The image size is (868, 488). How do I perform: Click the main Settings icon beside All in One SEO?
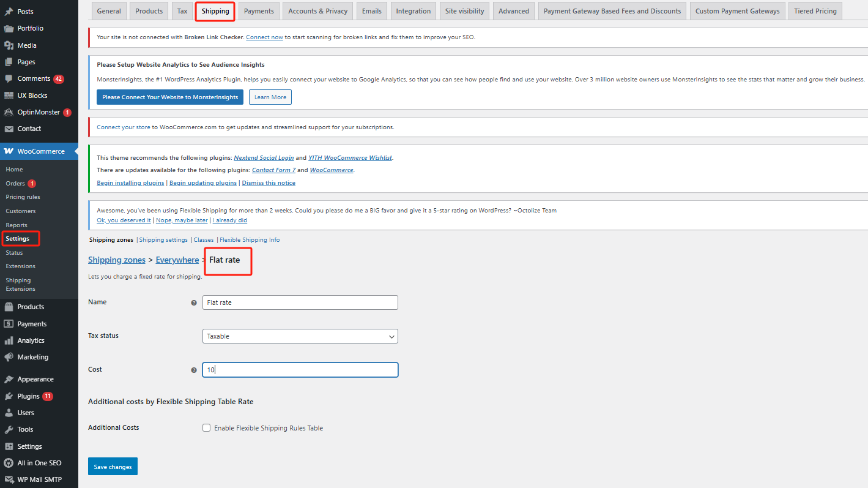click(x=9, y=446)
